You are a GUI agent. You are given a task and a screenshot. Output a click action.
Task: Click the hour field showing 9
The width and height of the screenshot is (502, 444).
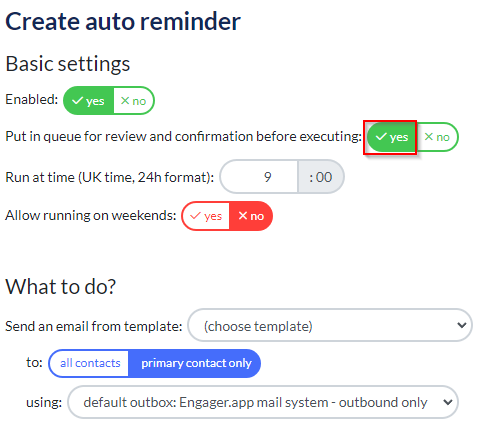[259, 177]
